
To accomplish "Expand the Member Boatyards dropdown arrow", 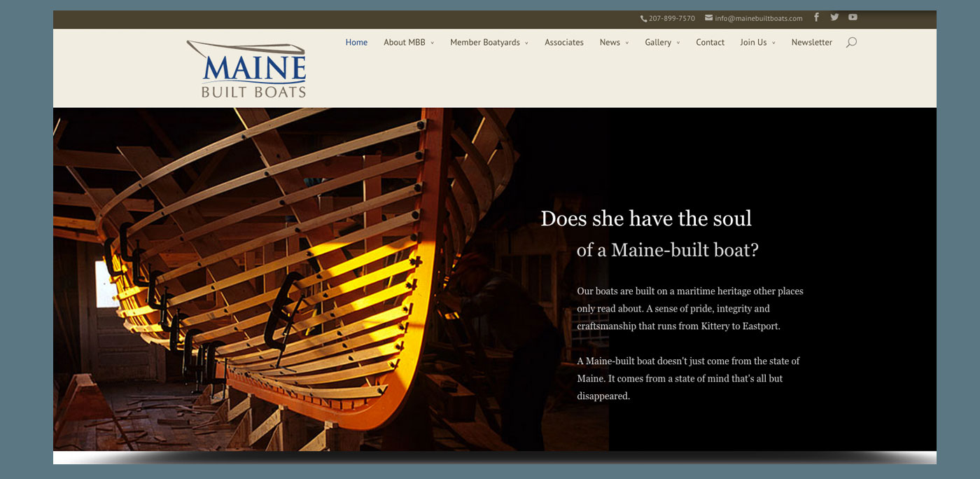I will click(x=526, y=43).
